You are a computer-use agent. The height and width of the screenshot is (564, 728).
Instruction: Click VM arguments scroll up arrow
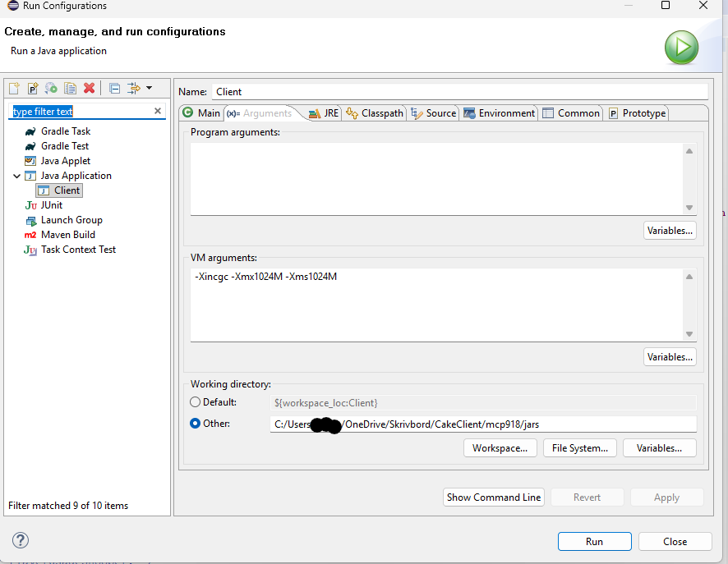(x=689, y=277)
